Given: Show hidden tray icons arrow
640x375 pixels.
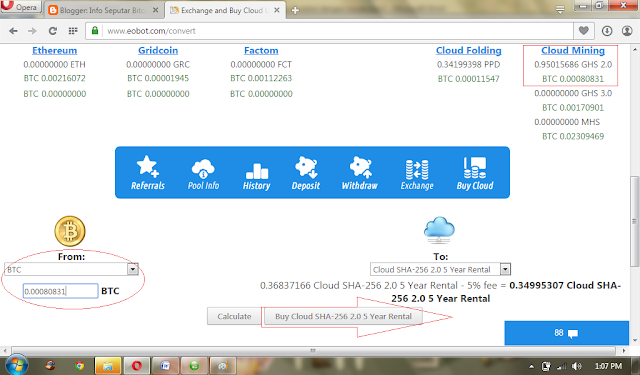Looking at the screenshot, I should (x=531, y=366).
